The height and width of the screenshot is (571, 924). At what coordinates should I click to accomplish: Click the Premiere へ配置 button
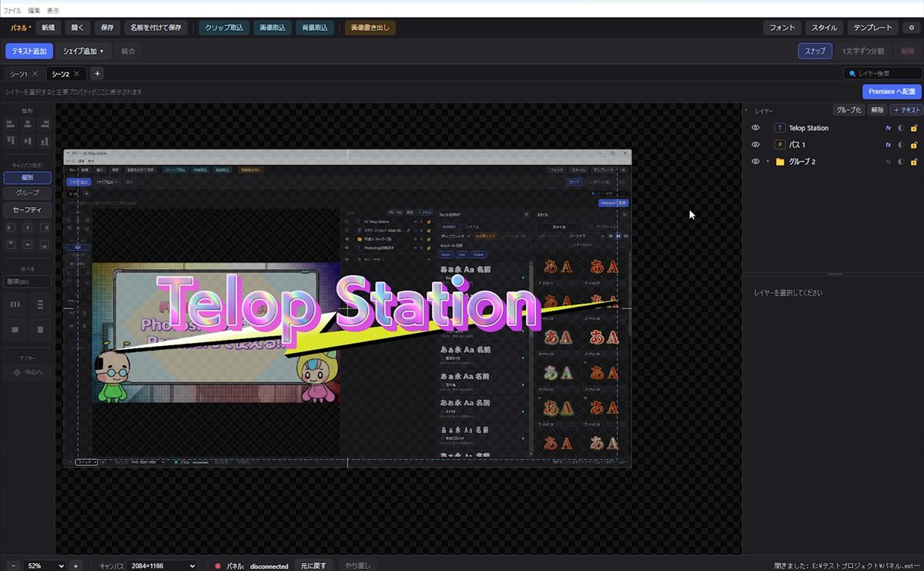pos(892,92)
